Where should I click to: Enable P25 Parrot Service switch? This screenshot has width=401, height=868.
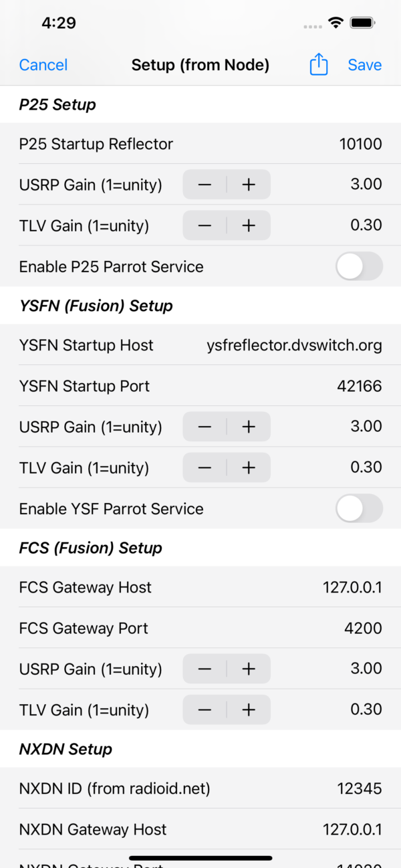(x=359, y=266)
